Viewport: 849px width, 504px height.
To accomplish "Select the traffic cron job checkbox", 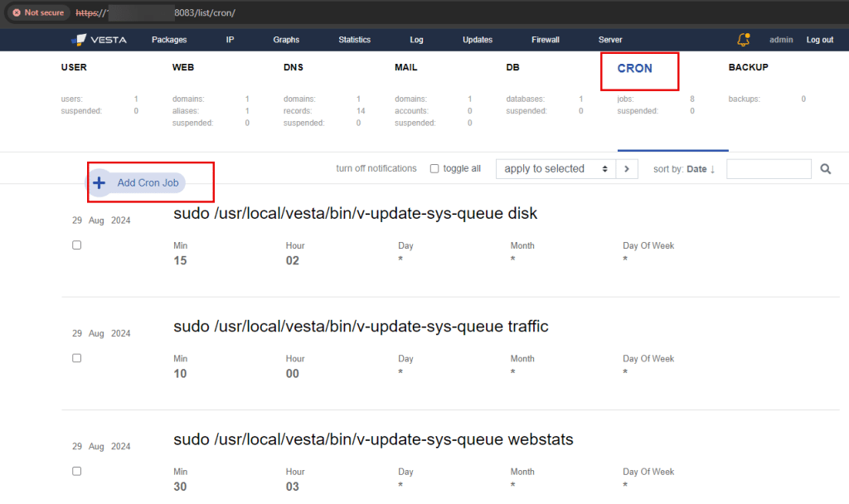I will click(x=76, y=357).
